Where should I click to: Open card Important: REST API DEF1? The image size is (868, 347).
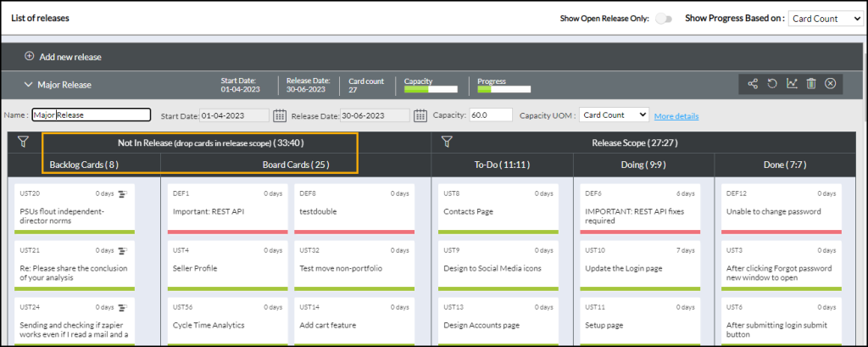227,209
